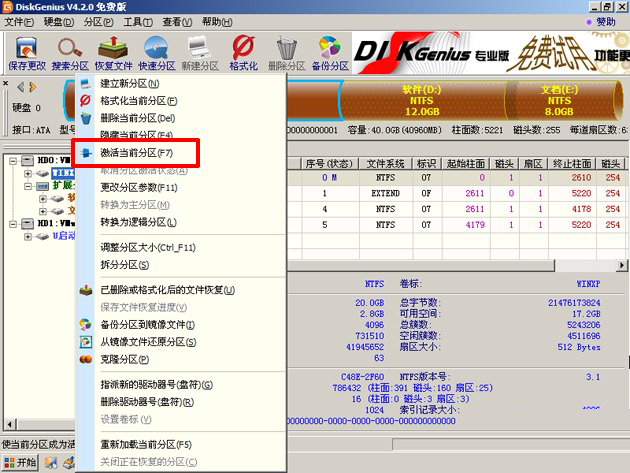The image size is (630, 473).
Task: Click the 删除分区 (Delete Partition) toolbar icon
Action: click(x=286, y=52)
